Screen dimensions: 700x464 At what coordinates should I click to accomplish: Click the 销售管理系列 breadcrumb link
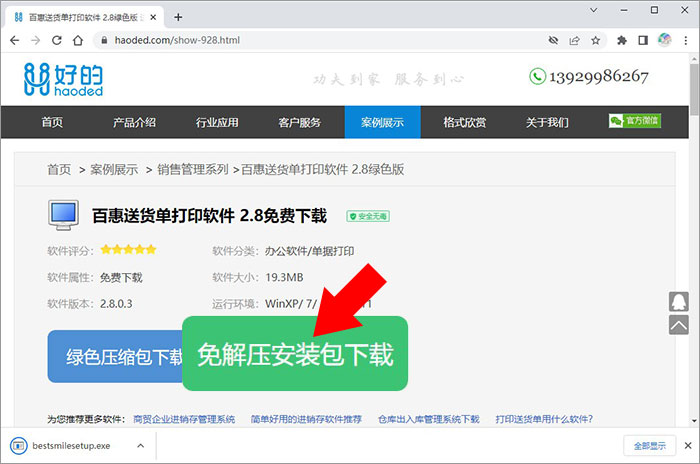193,170
